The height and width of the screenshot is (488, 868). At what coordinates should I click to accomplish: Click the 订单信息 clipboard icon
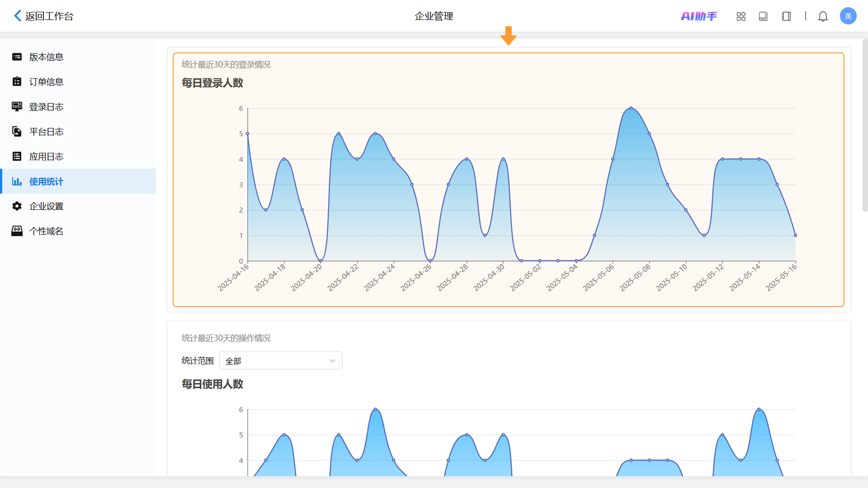pyautogui.click(x=17, y=82)
